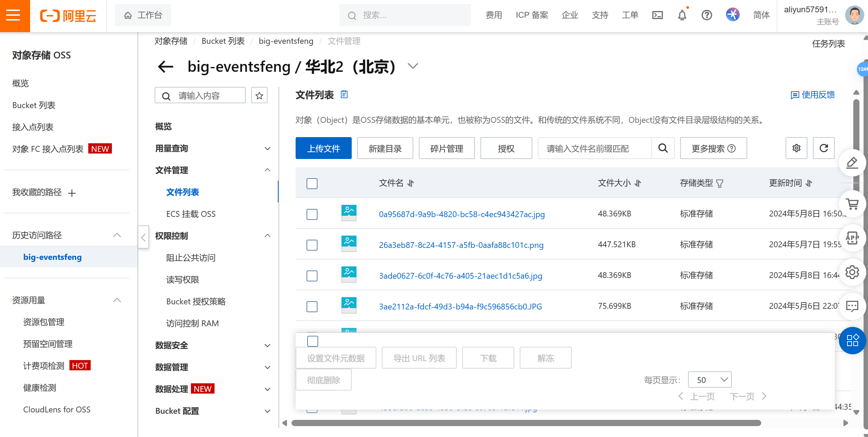The height and width of the screenshot is (437, 868).
Task: Collapse 历史访问路径 section
Action: (x=117, y=235)
